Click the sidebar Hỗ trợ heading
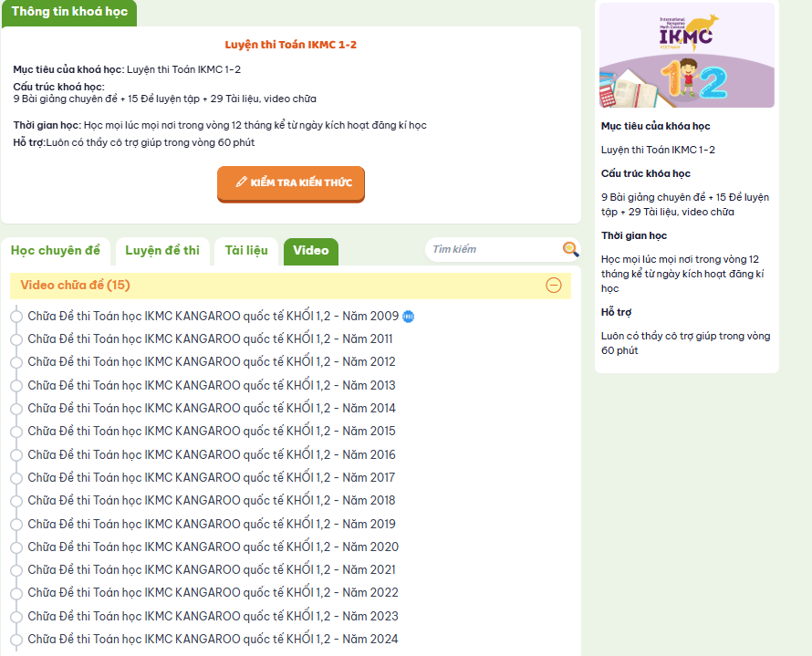The height and width of the screenshot is (656, 812). [x=616, y=312]
